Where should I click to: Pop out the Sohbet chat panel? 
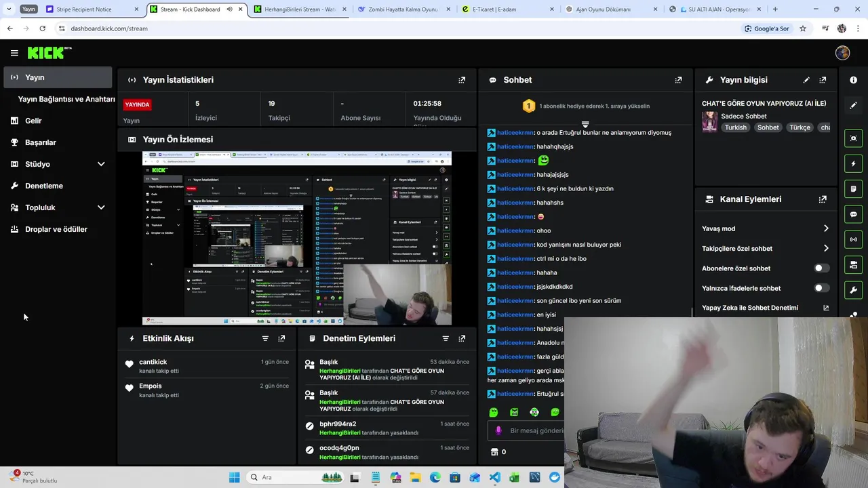click(678, 80)
